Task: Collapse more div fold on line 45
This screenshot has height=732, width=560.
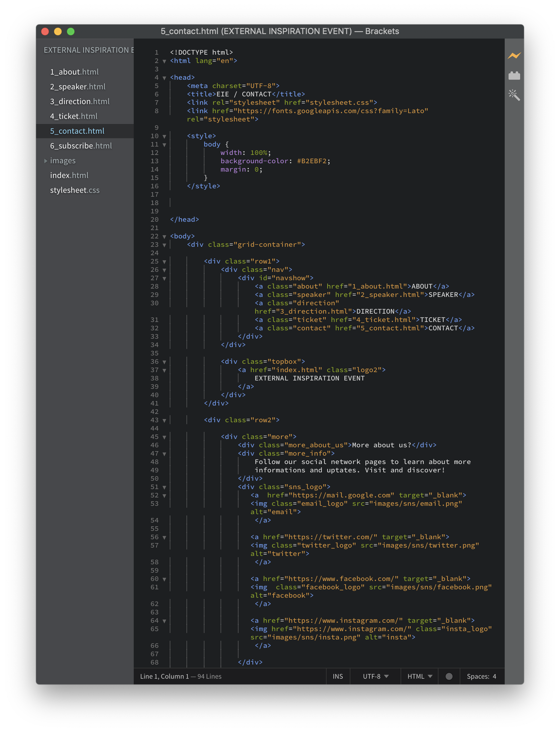Action: (164, 437)
